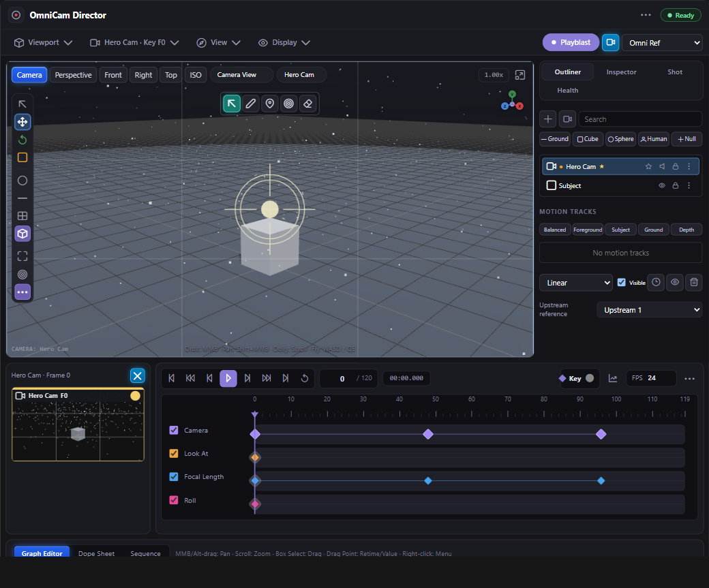Open the Display dropdown menu
This screenshot has height=588, width=709.
pyautogui.click(x=284, y=42)
